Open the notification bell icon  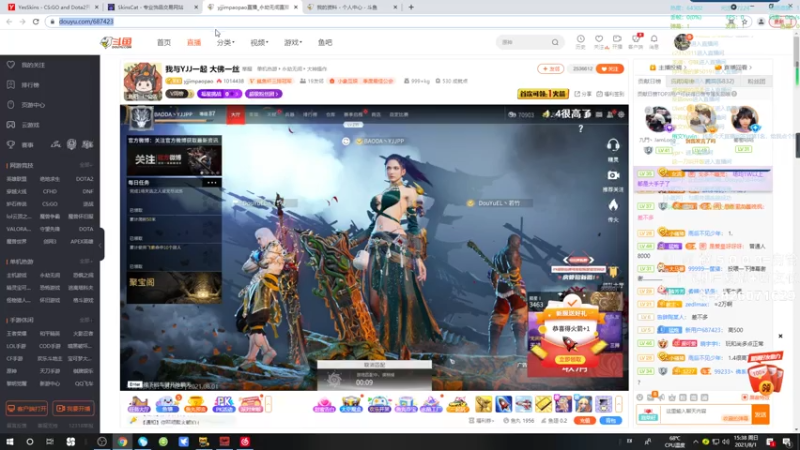tap(654, 41)
